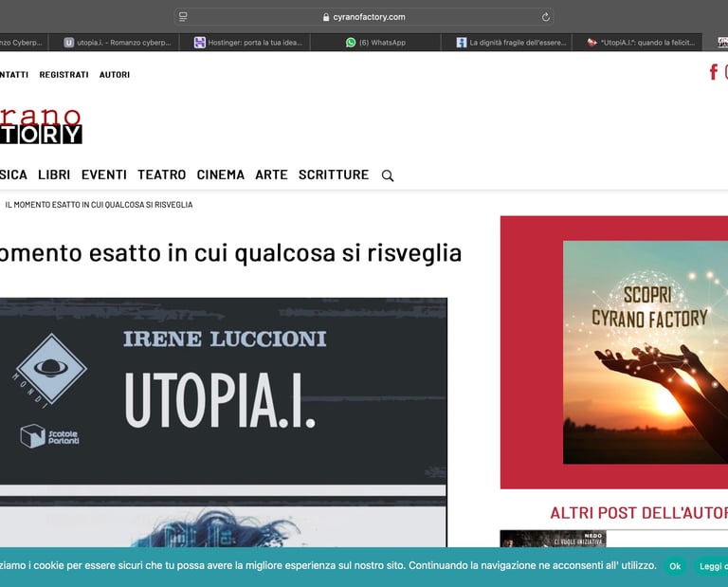
Task: Click the Hostinger tab favicon
Action: [200, 43]
